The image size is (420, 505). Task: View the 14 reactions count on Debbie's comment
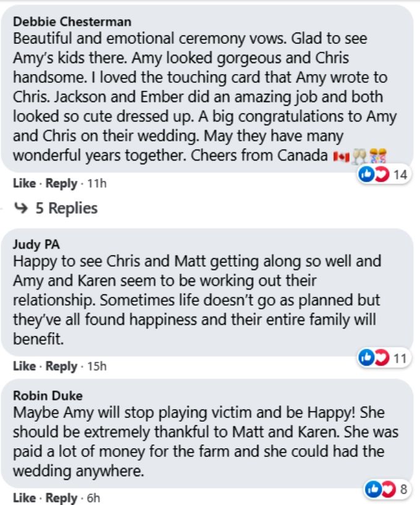tap(400, 175)
